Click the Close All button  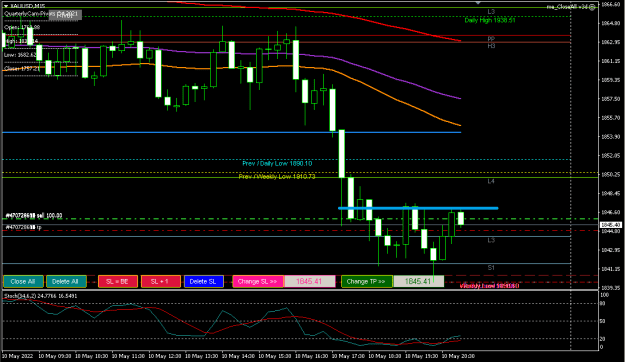point(23,281)
